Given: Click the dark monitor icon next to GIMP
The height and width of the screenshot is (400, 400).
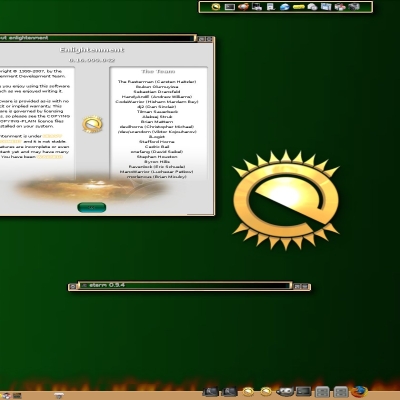Looking at the screenshot, I should [304, 392].
